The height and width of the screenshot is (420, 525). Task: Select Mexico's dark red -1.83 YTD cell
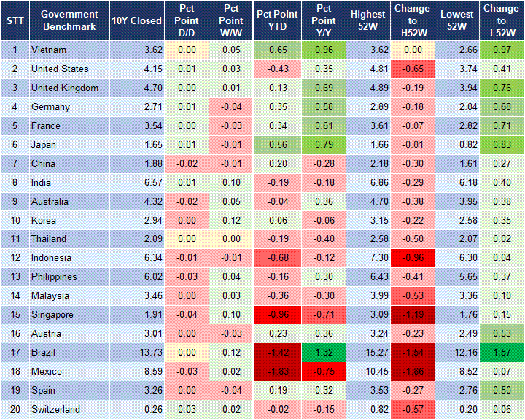click(x=277, y=372)
